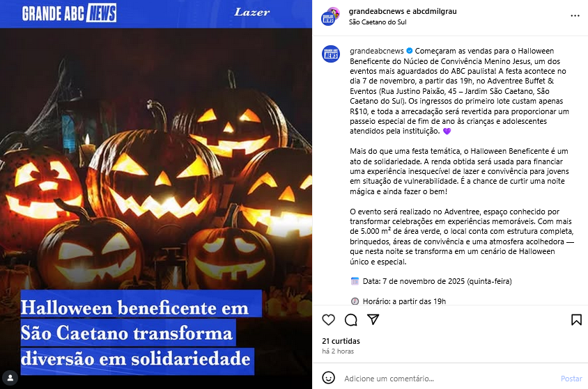Click the purple heart emoji in the caption
Screen dimensions: 588x389
447,132
